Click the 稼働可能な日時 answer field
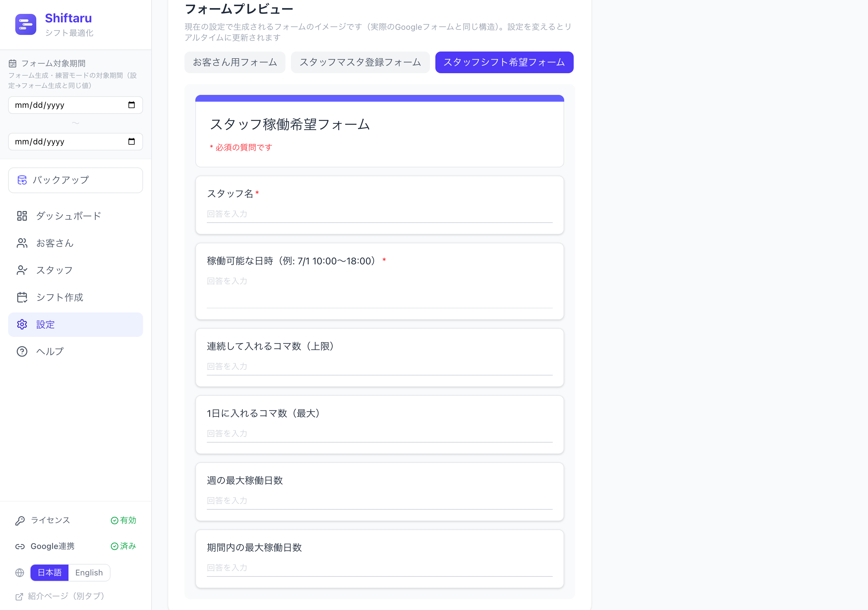The image size is (868, 610). (379, 291)
